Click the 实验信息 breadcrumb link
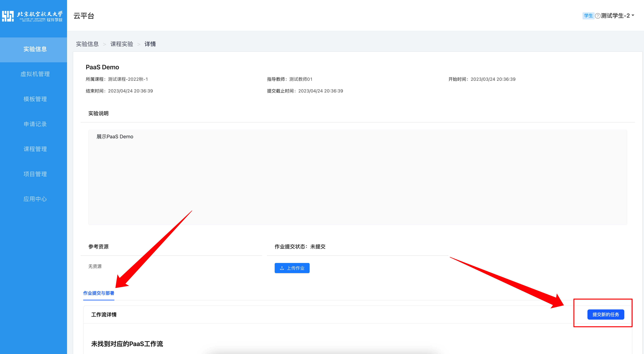The image size is (644, 354). click(87, 44)
